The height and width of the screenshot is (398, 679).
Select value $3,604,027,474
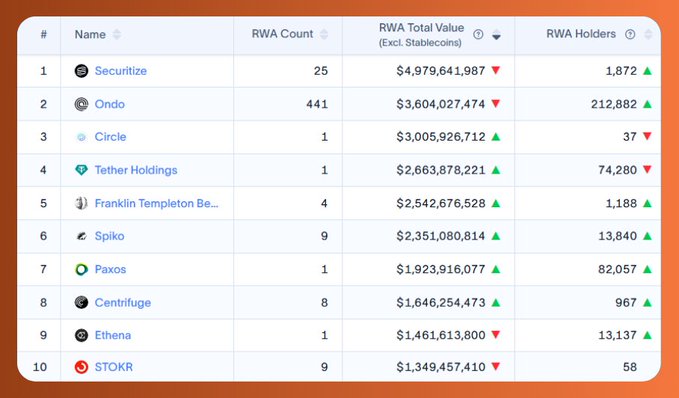tap(441, 104)
